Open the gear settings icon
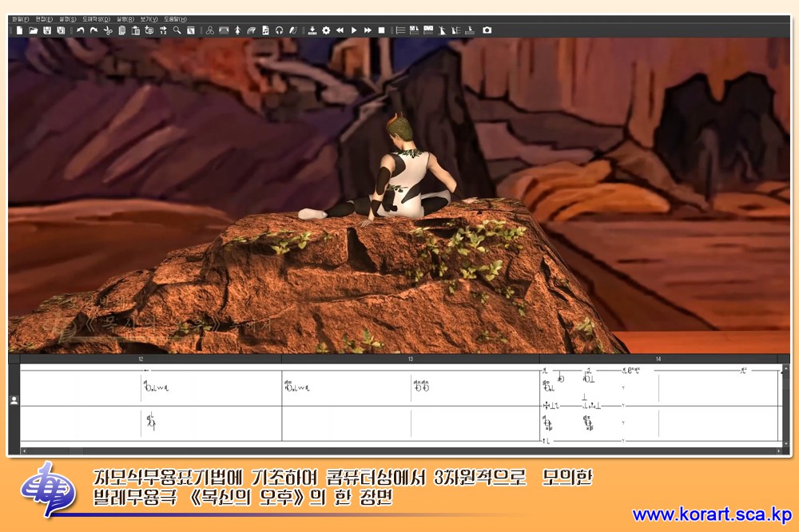The image size is (799, 532). [x=326, y=30]
